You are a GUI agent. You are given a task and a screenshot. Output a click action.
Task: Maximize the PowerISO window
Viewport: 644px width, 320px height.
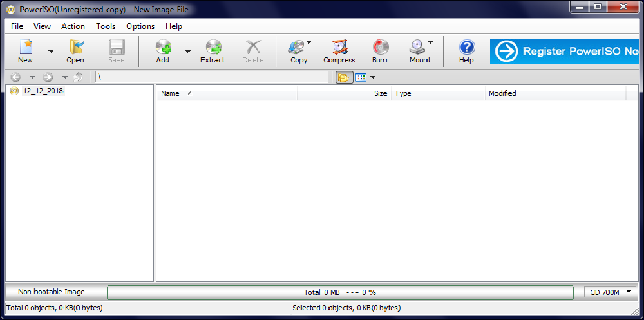[x=598, y=6]
